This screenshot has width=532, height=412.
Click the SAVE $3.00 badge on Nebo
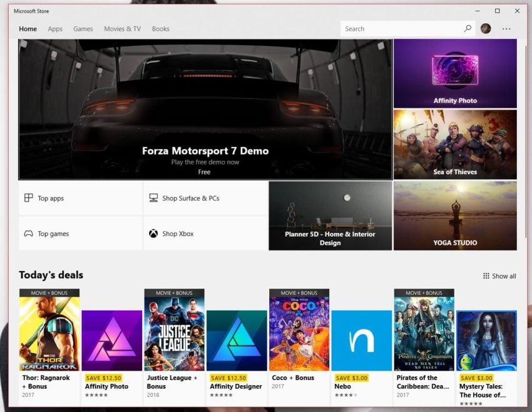(352, 378)
